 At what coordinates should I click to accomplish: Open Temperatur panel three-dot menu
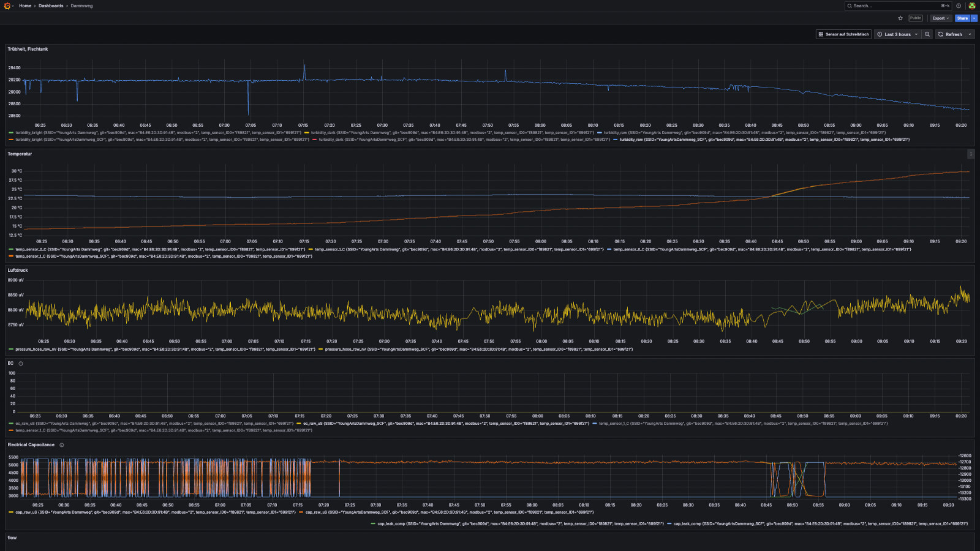(x=970, y=154)
